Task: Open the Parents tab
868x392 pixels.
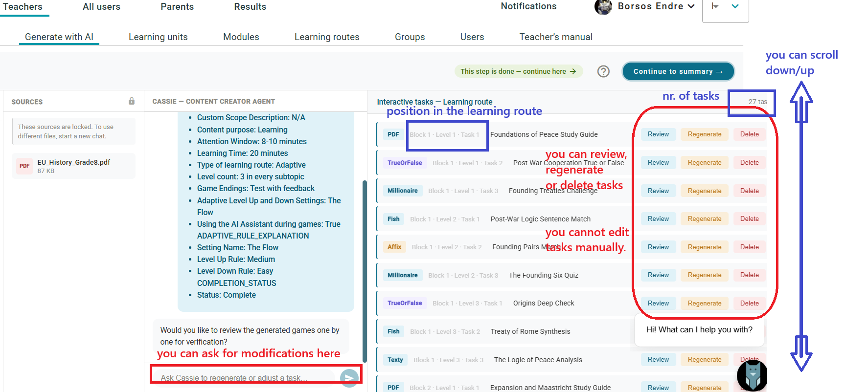Action: [x=177, y=7]
